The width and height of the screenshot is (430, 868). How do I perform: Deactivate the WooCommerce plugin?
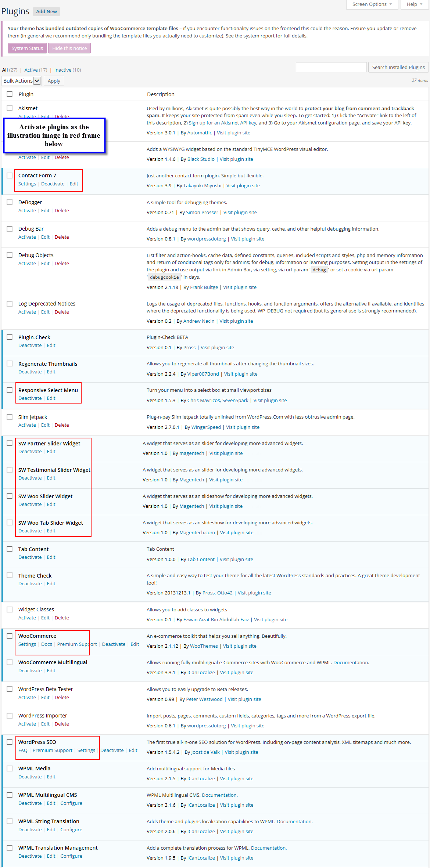pyautogui.click(x=114, y=644)
